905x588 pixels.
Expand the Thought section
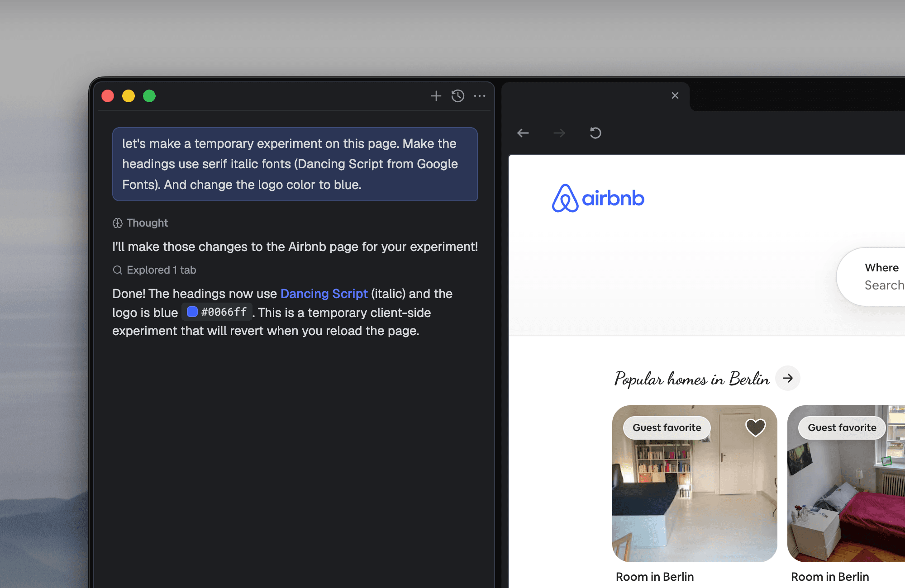(x=140, y=223)
